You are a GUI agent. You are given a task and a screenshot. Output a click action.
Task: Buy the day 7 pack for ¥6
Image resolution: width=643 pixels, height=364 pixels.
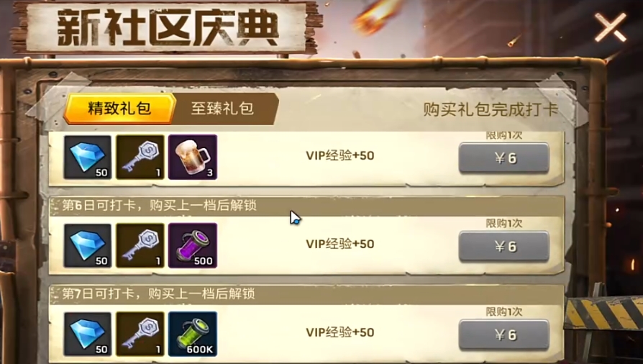[x=504, y=335]
